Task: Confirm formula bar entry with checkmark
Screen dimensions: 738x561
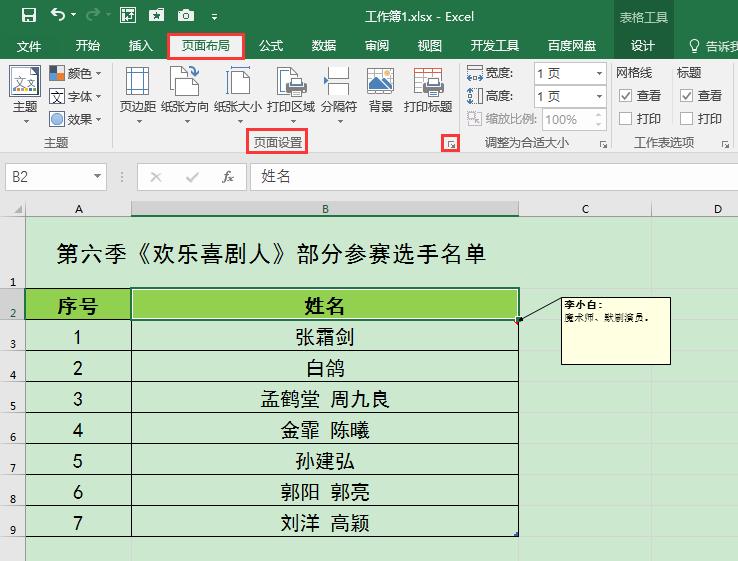Action: [x=192, y=177]
